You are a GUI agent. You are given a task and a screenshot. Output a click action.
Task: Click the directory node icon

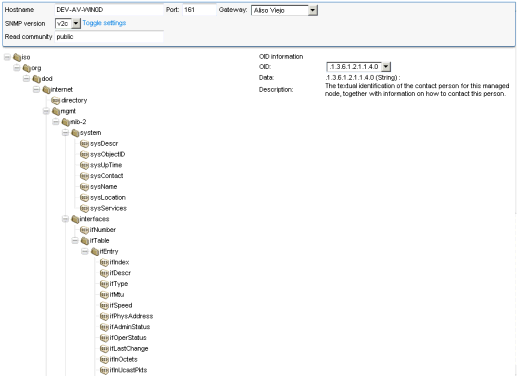pyautogui.click(x=55, y=101)
